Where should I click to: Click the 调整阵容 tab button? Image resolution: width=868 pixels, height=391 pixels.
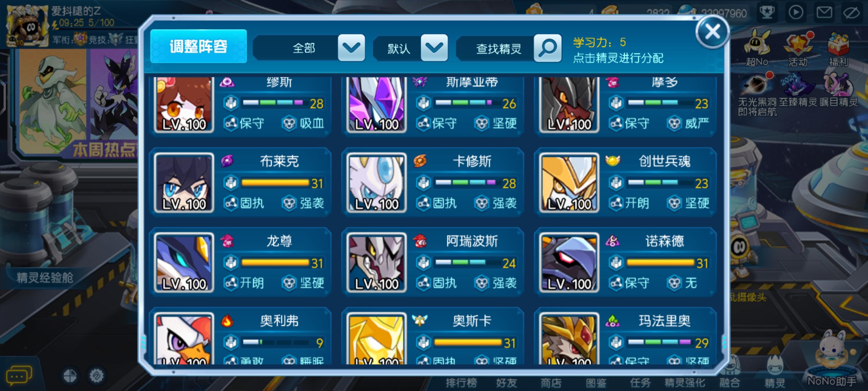[x=199, y=46]
